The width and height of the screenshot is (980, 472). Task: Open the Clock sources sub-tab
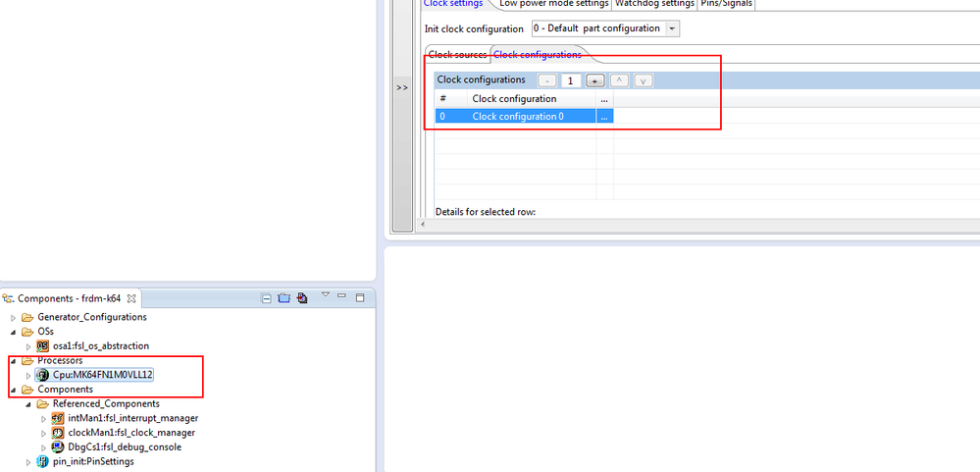coord(457,54)
